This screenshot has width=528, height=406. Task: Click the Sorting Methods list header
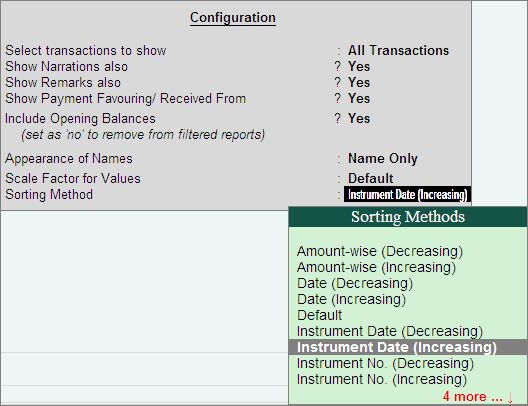408,217
